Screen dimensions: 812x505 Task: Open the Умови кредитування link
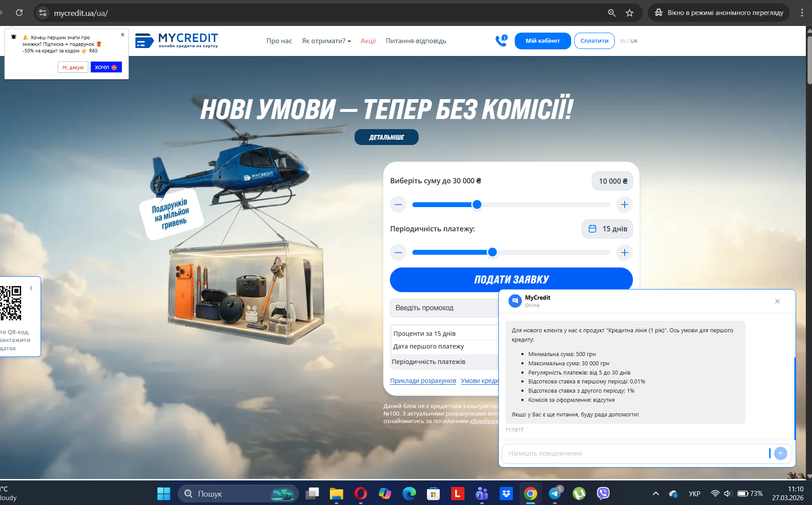point(480,381)
